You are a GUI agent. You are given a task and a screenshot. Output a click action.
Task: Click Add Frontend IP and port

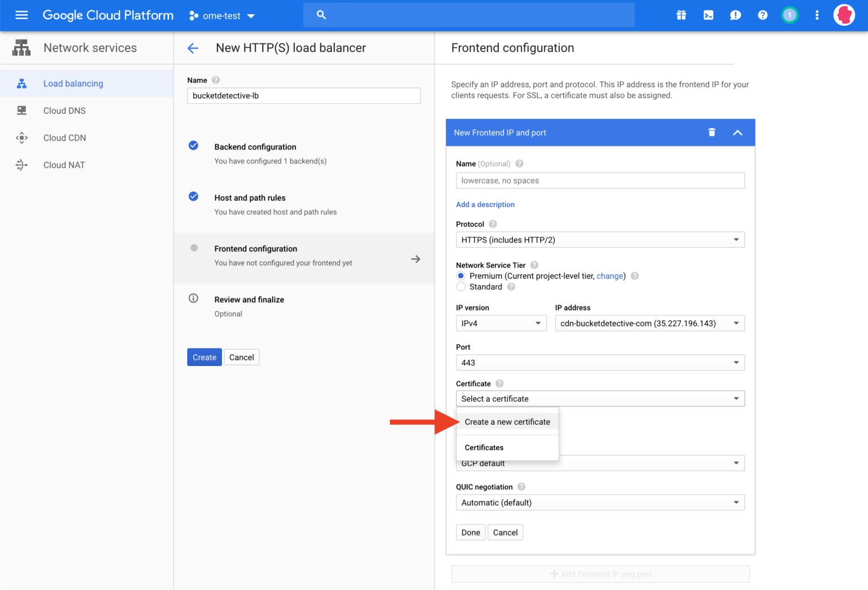pos(600,574)
